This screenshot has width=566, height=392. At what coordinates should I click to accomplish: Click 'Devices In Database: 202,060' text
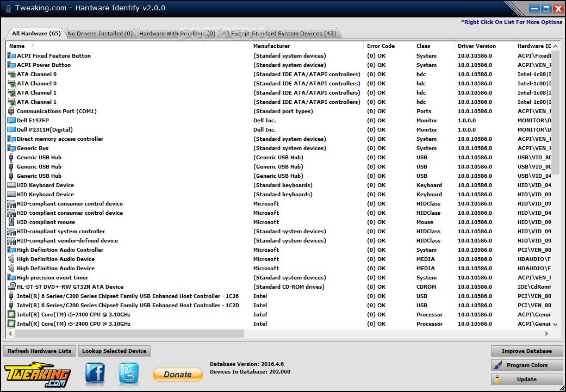250,371
